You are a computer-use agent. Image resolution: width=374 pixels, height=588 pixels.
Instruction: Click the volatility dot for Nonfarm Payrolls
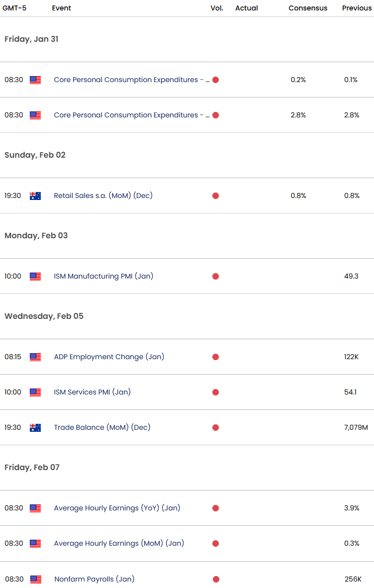click(x=215, y=579)
